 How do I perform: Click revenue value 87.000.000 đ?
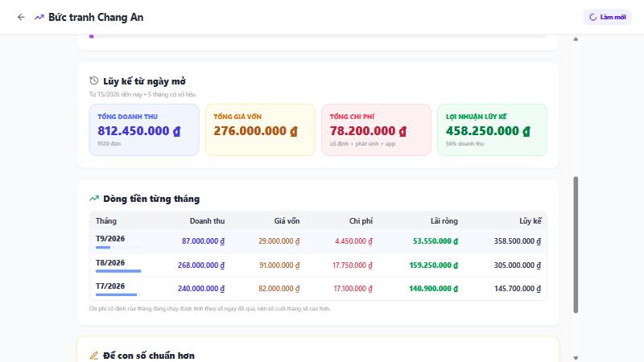[x=204, y=241]
